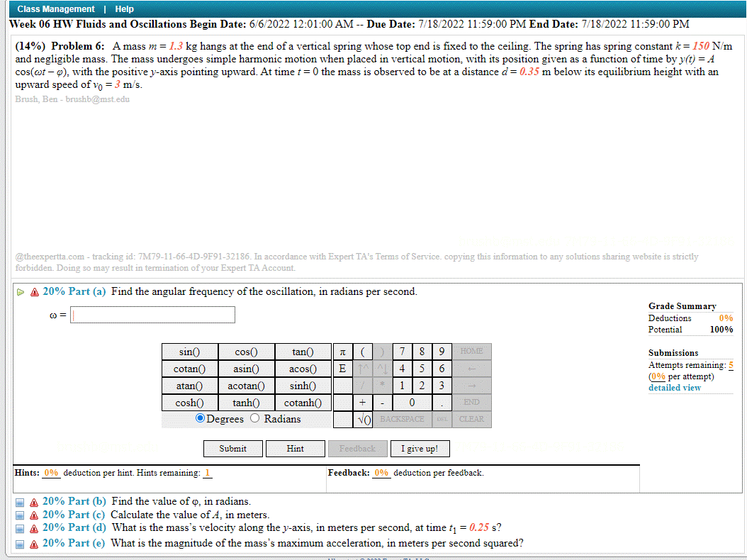Click the warning icon beside Part (c)
Screen dimensions: 747x560
click(34, 515)
